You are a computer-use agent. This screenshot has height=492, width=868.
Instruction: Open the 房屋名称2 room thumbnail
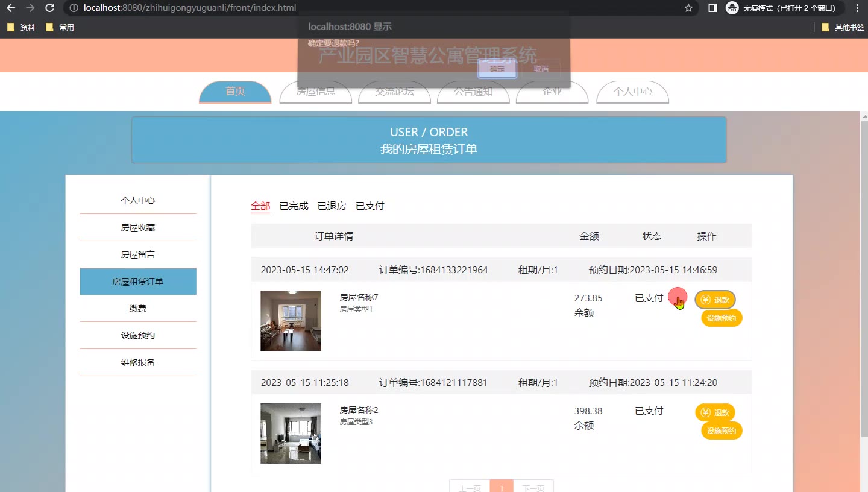(x=291, y=434)
